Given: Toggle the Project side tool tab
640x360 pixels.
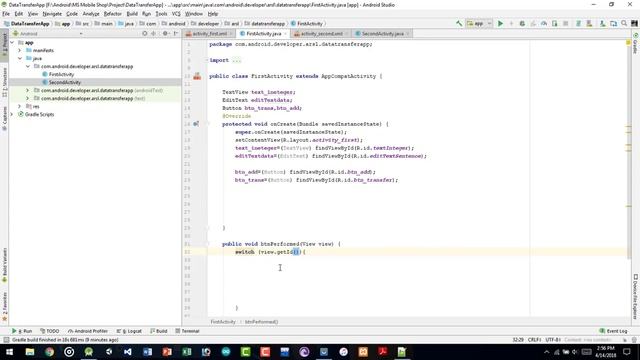Looking at the screenshot, I should 4,45.
